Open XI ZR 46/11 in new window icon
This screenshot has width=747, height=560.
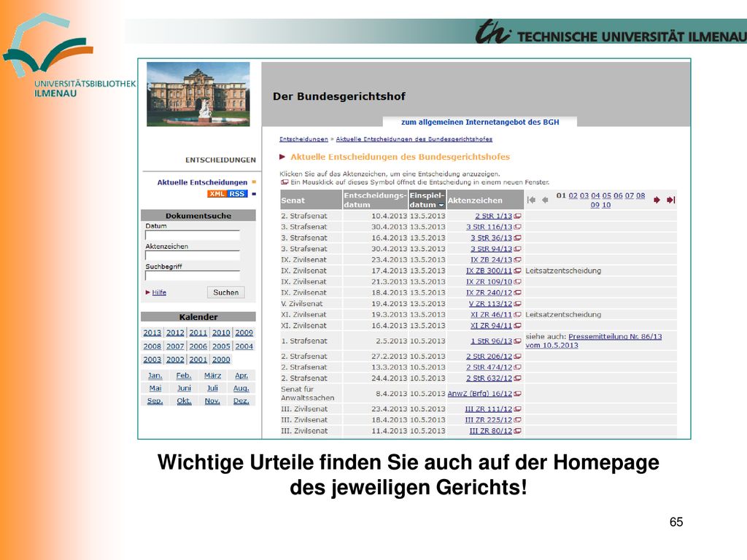(517, 315)
